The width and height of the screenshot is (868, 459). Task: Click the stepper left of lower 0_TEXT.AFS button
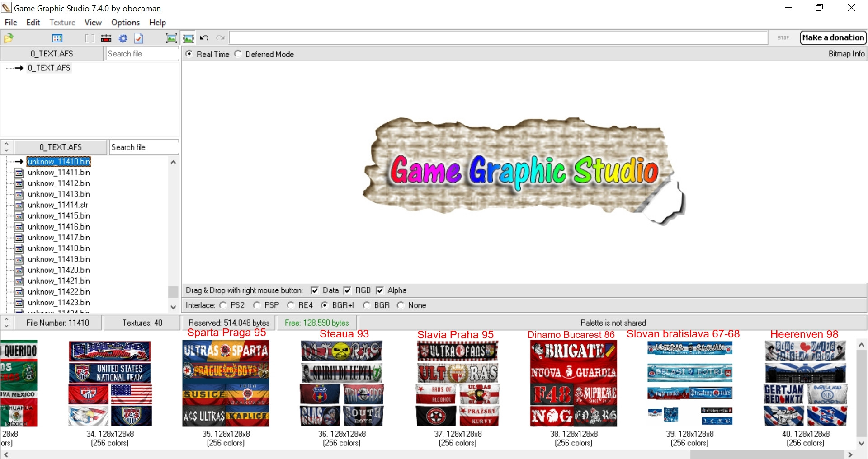[x=6, y=147]
